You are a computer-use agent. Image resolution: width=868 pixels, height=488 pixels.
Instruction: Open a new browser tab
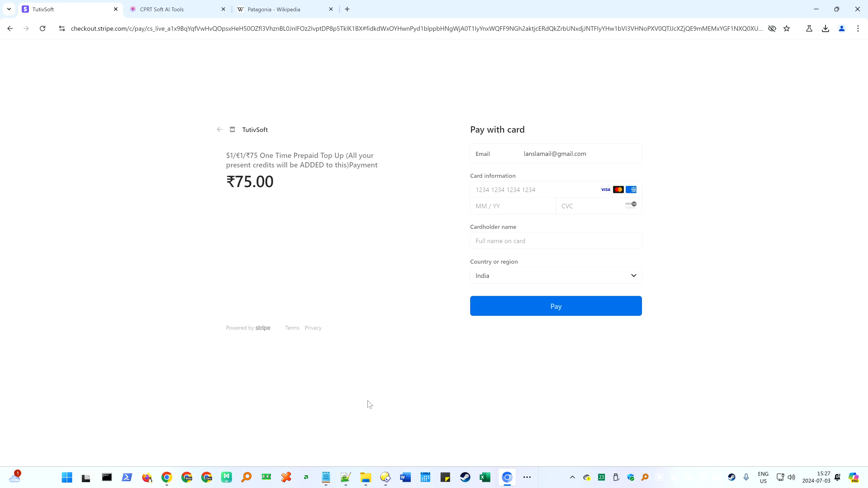coord(347,9)
